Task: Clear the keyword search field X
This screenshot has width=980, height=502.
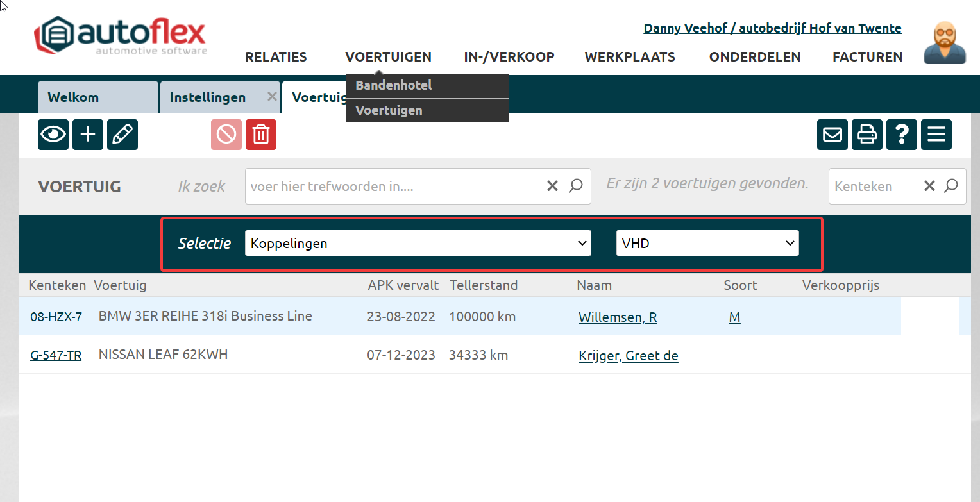Action: click(552, 186)
